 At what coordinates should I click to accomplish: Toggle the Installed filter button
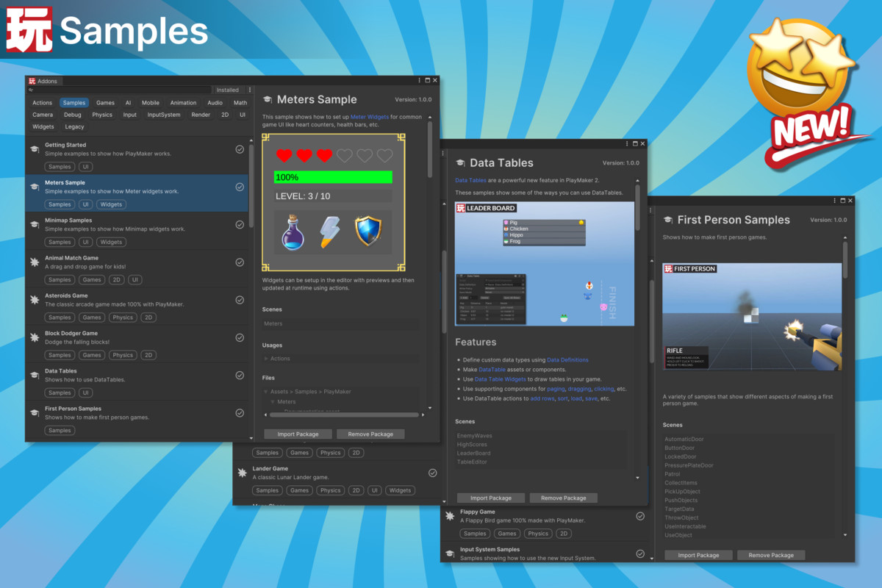coord(227,90)
